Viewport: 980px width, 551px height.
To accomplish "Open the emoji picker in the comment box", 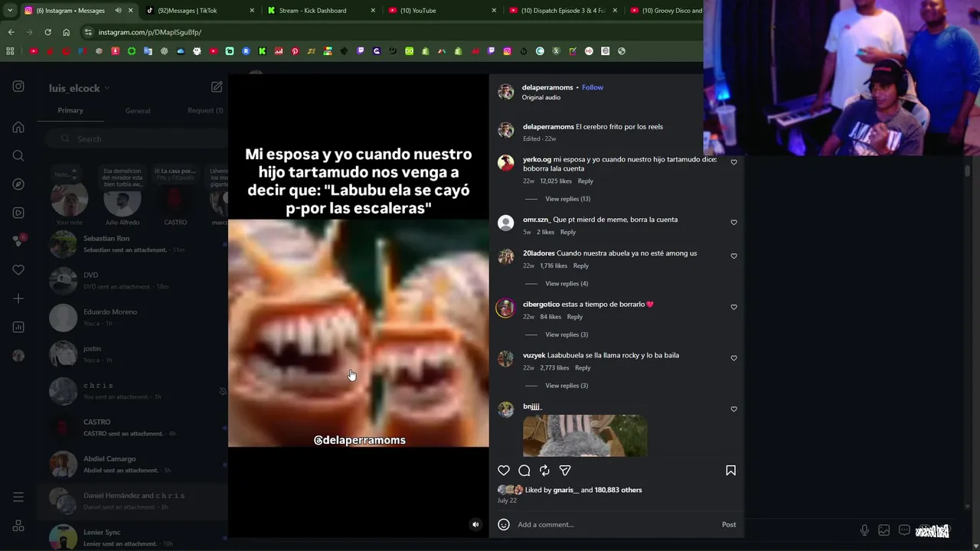I will click(x=504, y=524).
